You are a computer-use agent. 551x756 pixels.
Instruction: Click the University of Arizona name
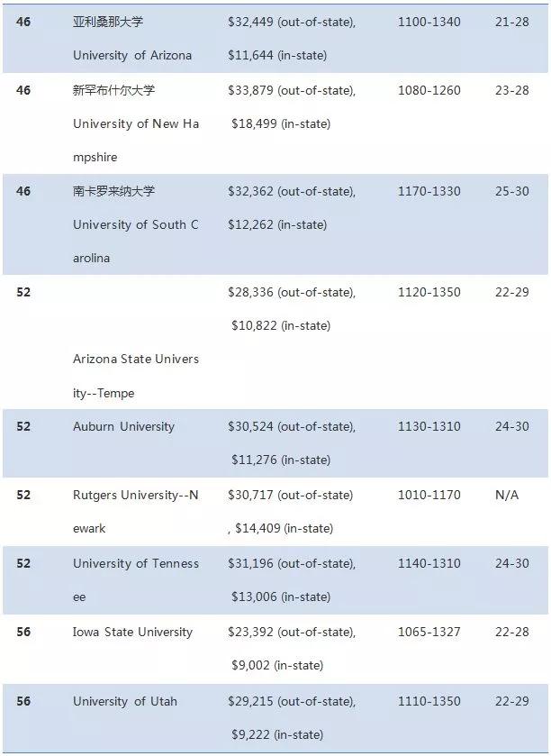point(132,55)
